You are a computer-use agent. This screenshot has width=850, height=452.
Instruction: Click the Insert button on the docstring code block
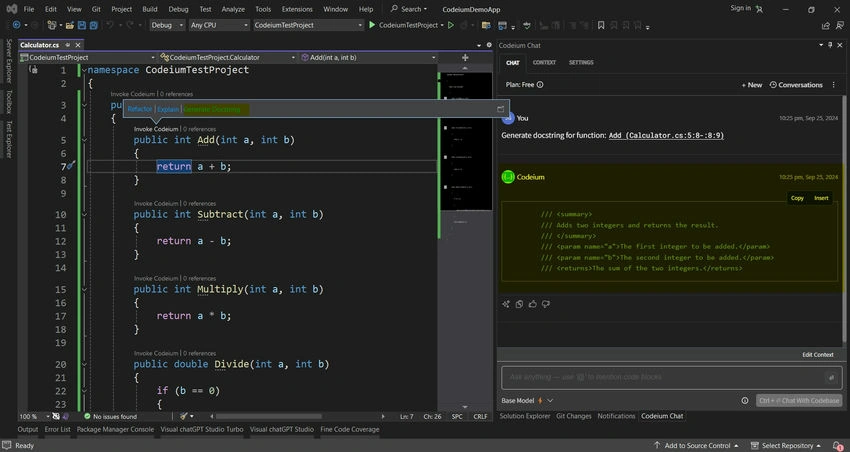(x=821, y=198)
